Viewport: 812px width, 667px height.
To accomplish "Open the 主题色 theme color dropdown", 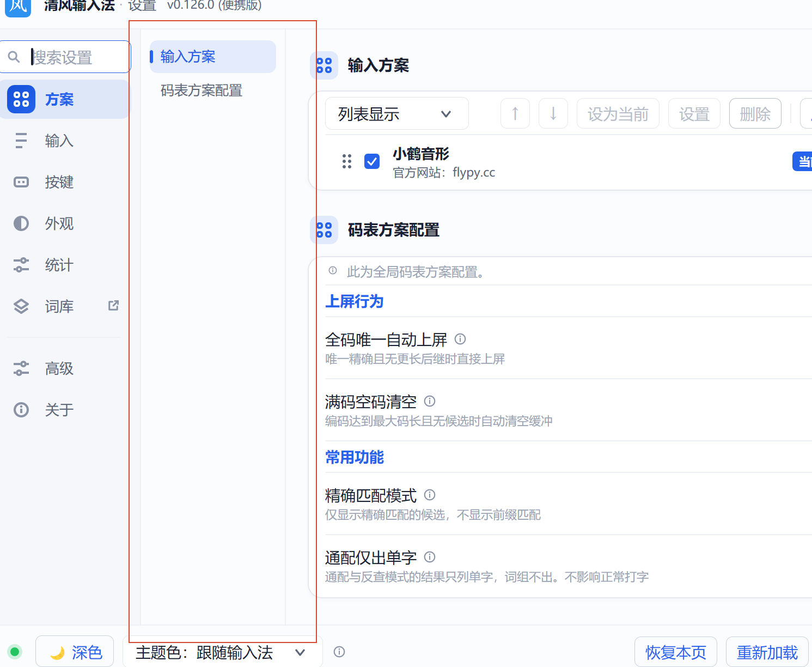I will pos(223,652).
